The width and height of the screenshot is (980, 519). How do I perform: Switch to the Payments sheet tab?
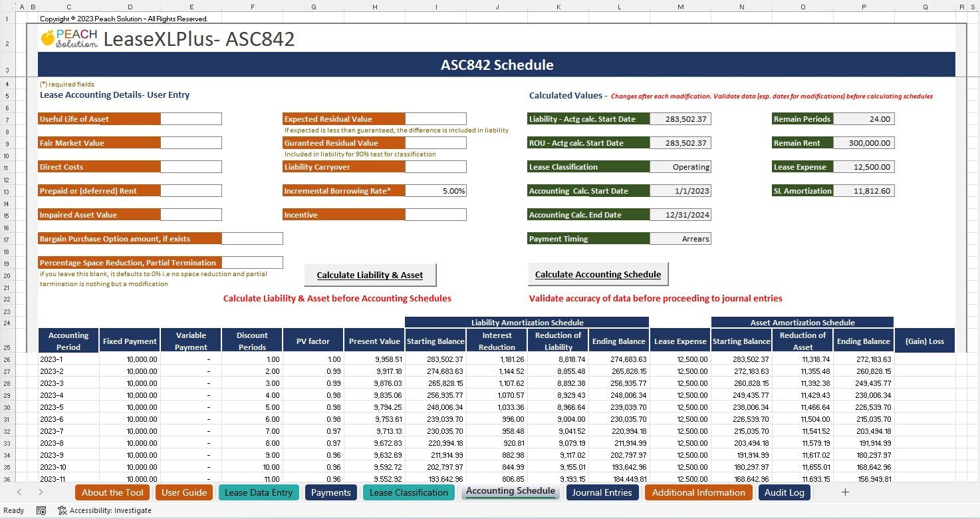(330, 492)
